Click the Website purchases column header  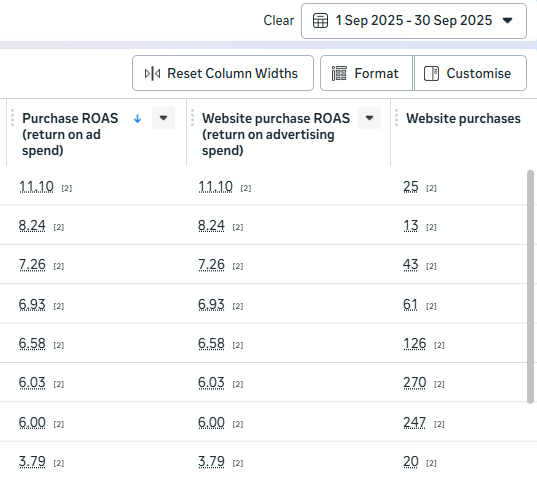[x=463, y=118]
